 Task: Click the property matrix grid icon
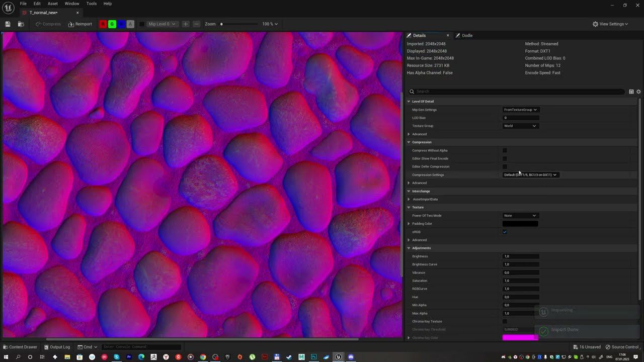631,92
